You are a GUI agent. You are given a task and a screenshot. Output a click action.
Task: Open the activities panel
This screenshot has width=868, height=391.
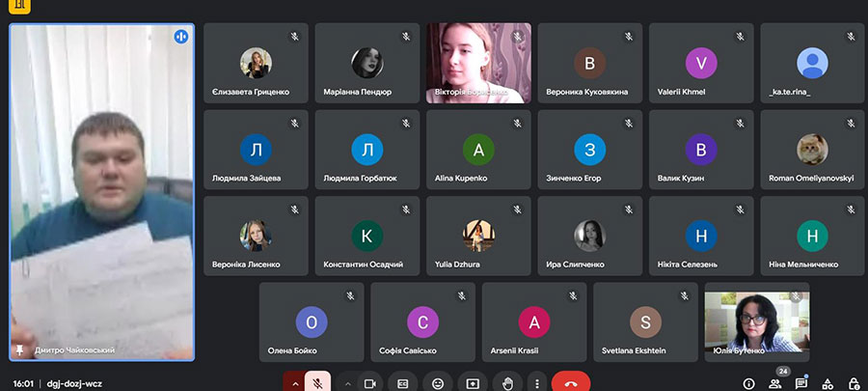coord(827,383)
